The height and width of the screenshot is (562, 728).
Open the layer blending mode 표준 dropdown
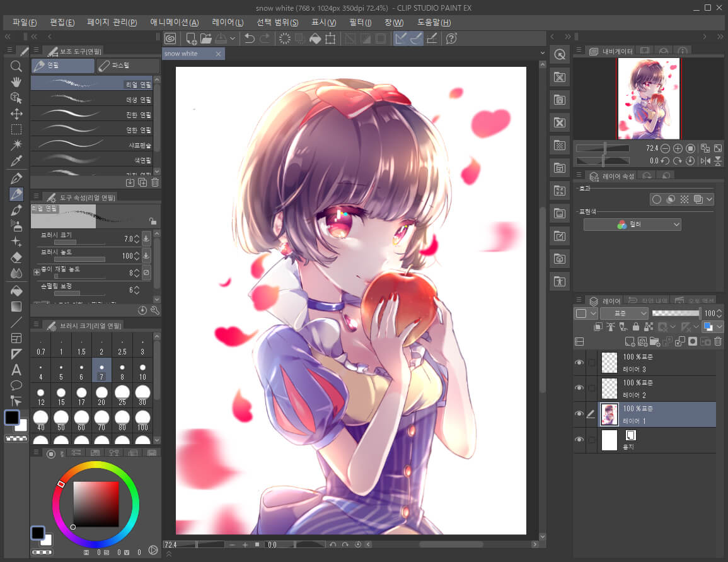pyautogui.click(x=624, y=313)
